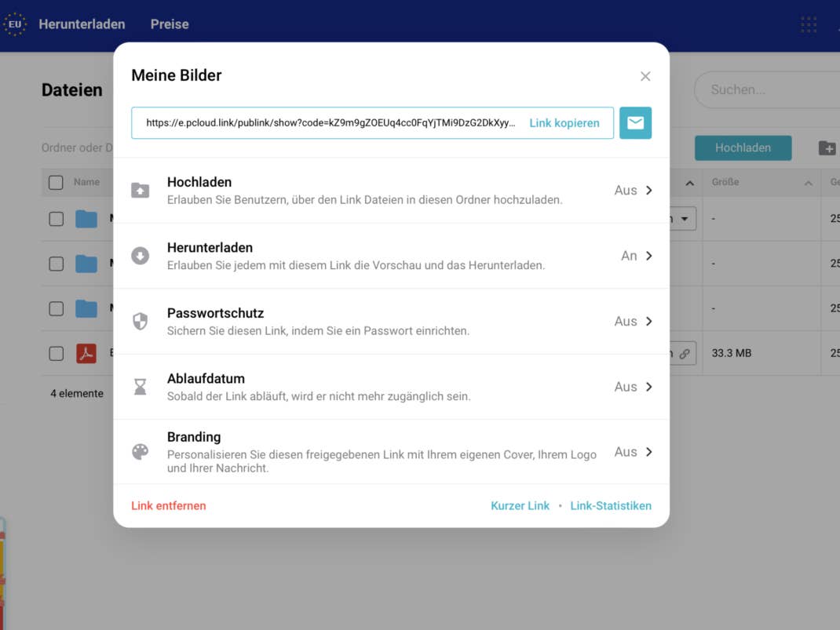
Task: Open Herunterladen in the top navigation
Action: [82, 24]
